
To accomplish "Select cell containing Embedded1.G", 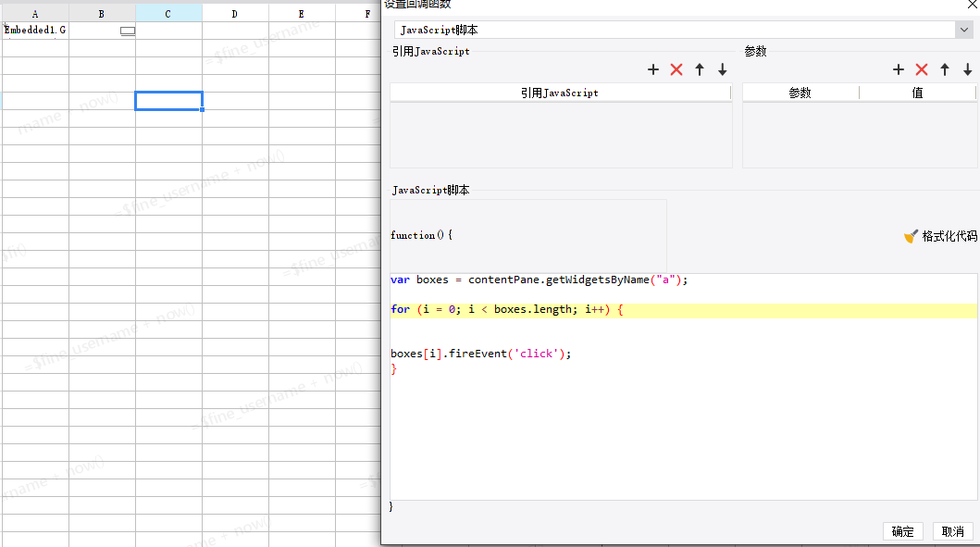I will click(35, 30).
